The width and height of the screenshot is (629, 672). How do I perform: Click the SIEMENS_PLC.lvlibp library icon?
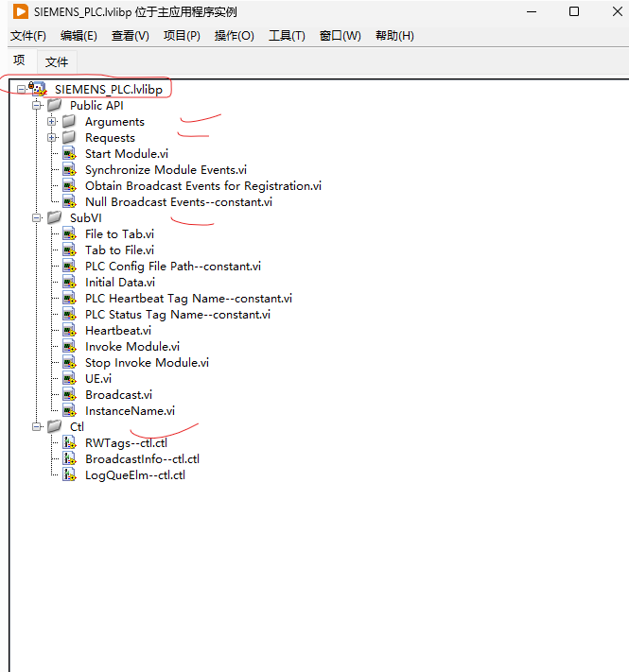tap(38, 89)
